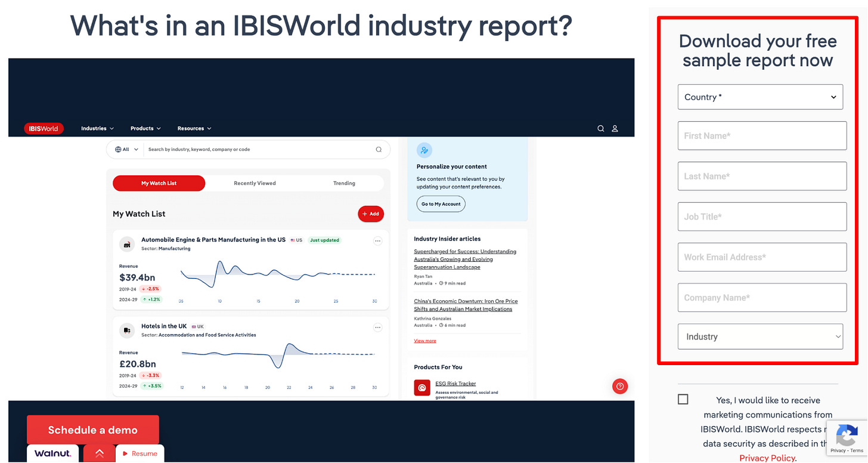The width and height of the screenshot is (868, 463).
Task: Open the user account profile icon
Action: 615,128
